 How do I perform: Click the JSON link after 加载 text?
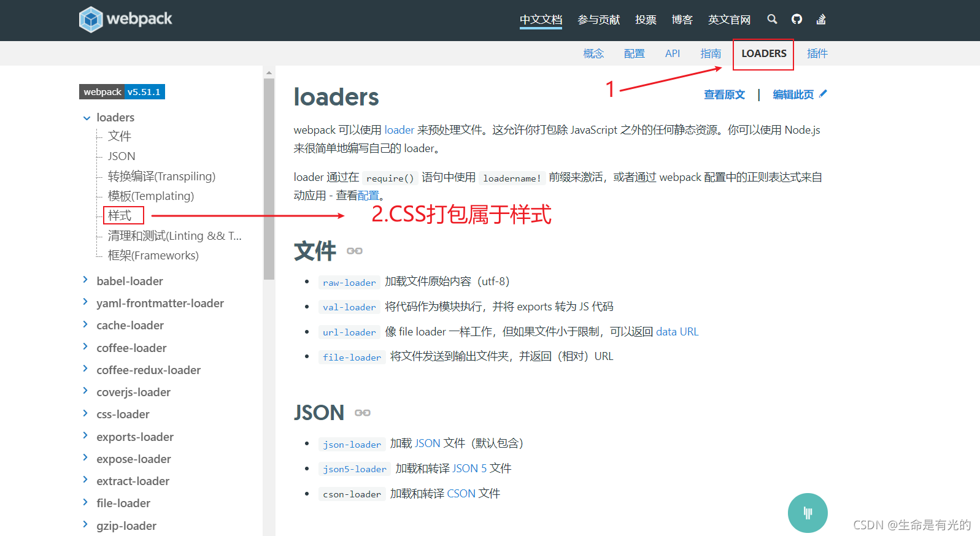point(428,443)
